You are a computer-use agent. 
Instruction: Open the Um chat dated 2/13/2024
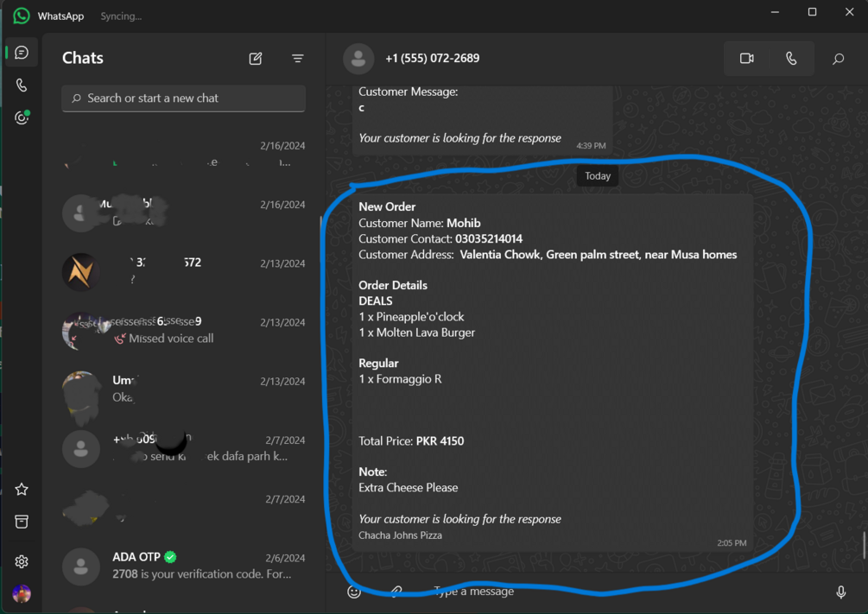(x=183, y=389)
